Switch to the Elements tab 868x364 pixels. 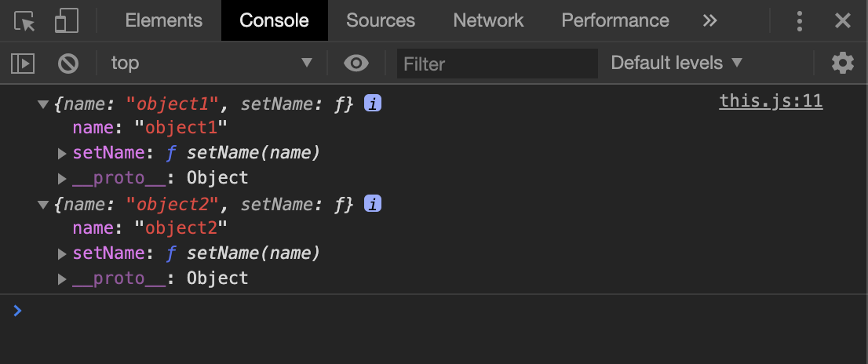(164, 20)
